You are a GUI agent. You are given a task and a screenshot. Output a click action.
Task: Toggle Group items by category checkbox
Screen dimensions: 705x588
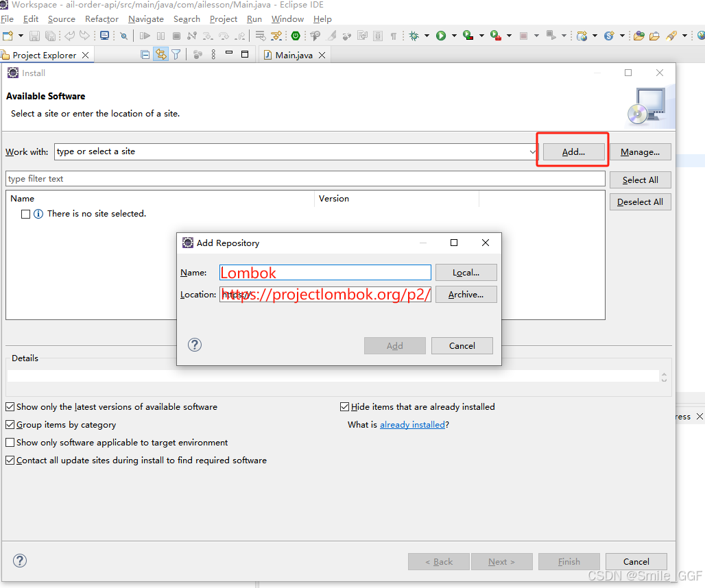pos(10,424)
